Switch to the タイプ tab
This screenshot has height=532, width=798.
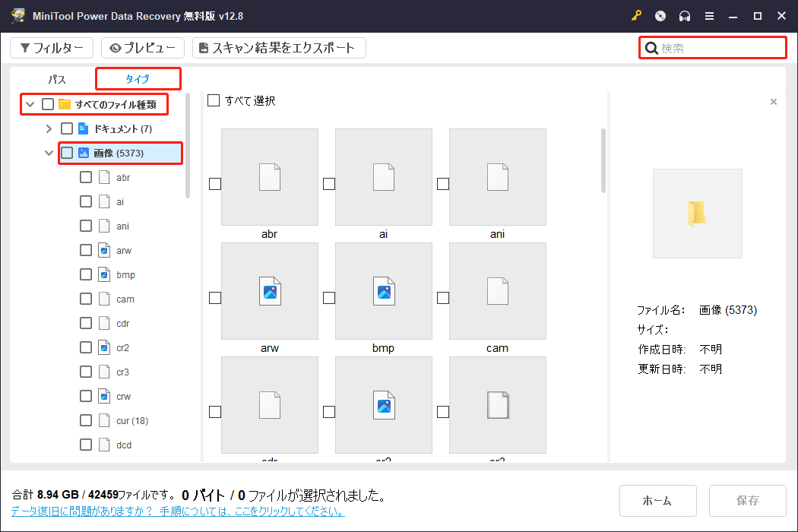tap(138, 78)
